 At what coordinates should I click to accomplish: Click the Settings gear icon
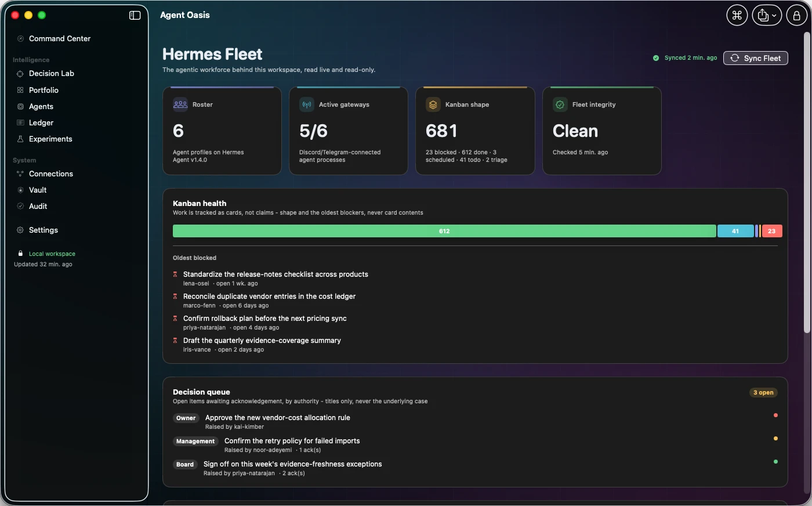(20, 230)
